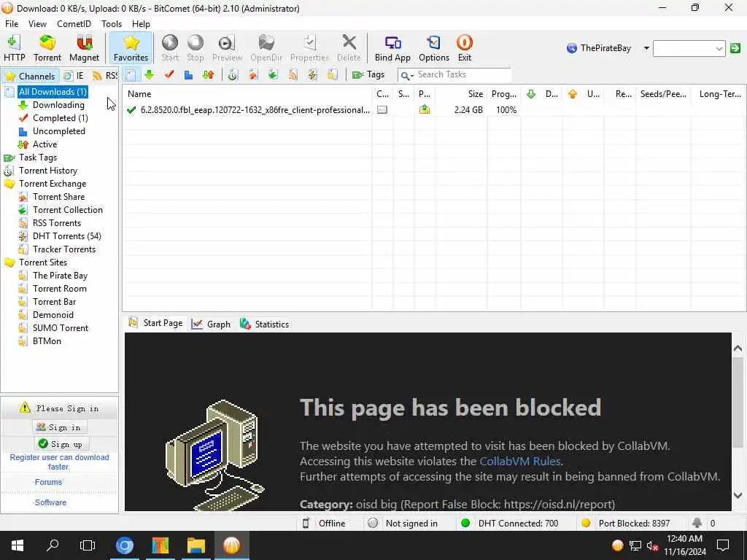Toggle the All Downloads filter icon in the small toolbar
747x560 pixels.
pyautogui.click(x=131, y=75)
